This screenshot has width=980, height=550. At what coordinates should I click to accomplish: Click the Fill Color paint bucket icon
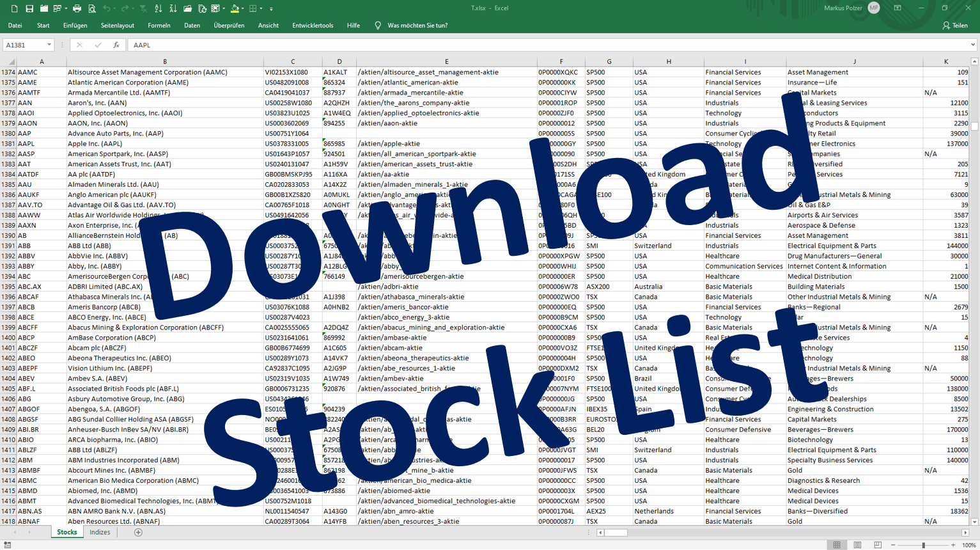point(235,8)
